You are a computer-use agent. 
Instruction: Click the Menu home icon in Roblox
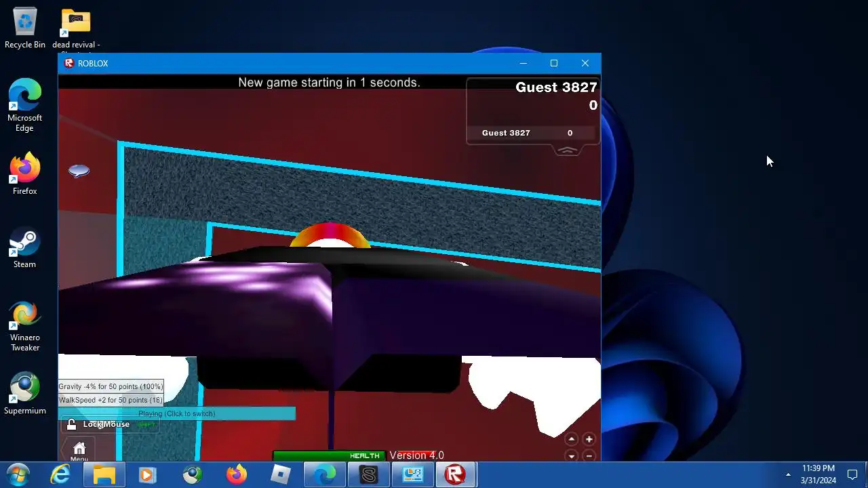pos(79,449)
